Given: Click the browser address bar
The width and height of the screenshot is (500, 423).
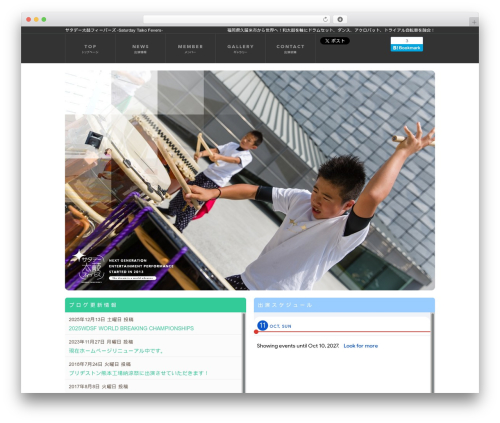Looking at the screenshot, I should [237, 19].
